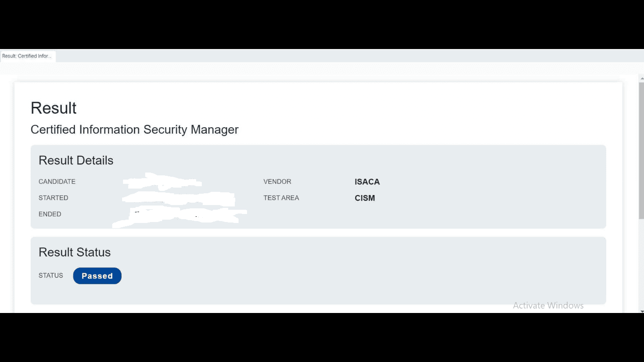Click the ISACA vendor value
The height and width of the screenshot is (362, 644).
point(367,182)
